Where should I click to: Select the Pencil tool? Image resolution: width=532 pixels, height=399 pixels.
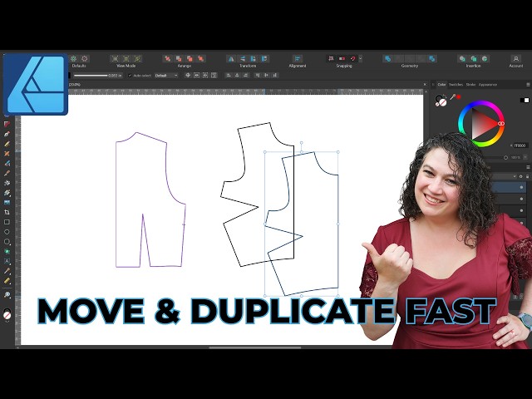point(7,144)
